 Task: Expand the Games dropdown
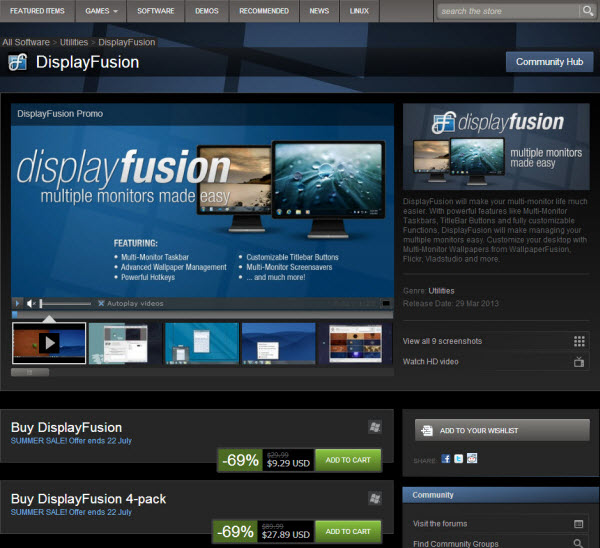click(101, 11)
